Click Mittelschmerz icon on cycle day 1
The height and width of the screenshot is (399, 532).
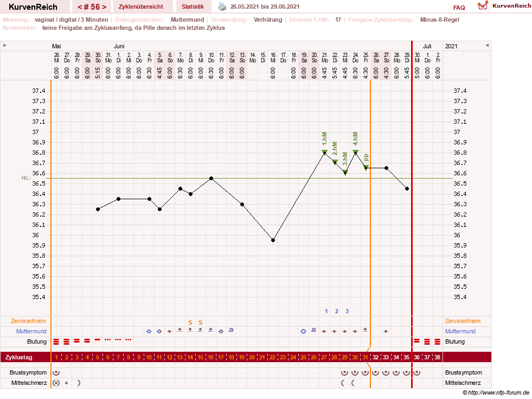(x=56, y=383)
